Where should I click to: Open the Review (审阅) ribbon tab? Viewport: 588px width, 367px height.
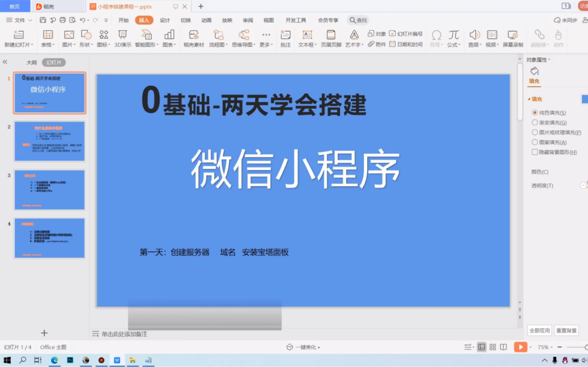coord(248,20)
